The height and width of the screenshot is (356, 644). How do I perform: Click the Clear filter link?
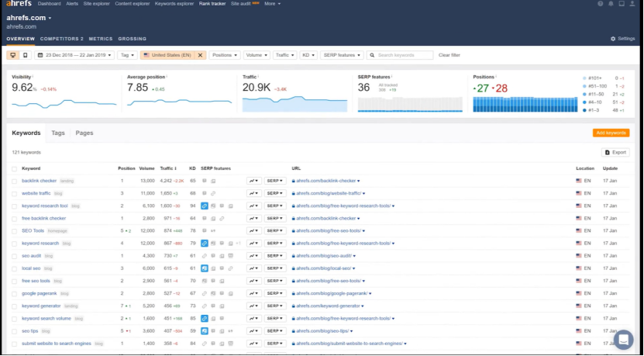[449, 55]
